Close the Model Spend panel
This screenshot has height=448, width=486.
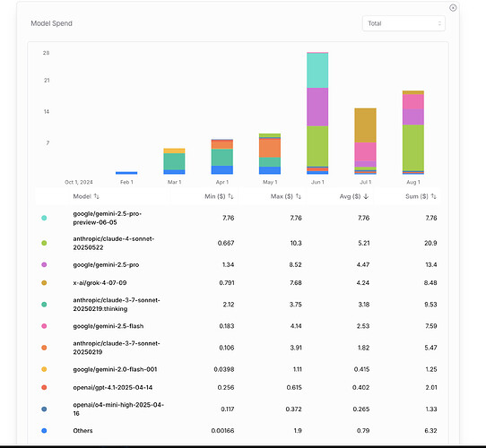tap(453, 8)
